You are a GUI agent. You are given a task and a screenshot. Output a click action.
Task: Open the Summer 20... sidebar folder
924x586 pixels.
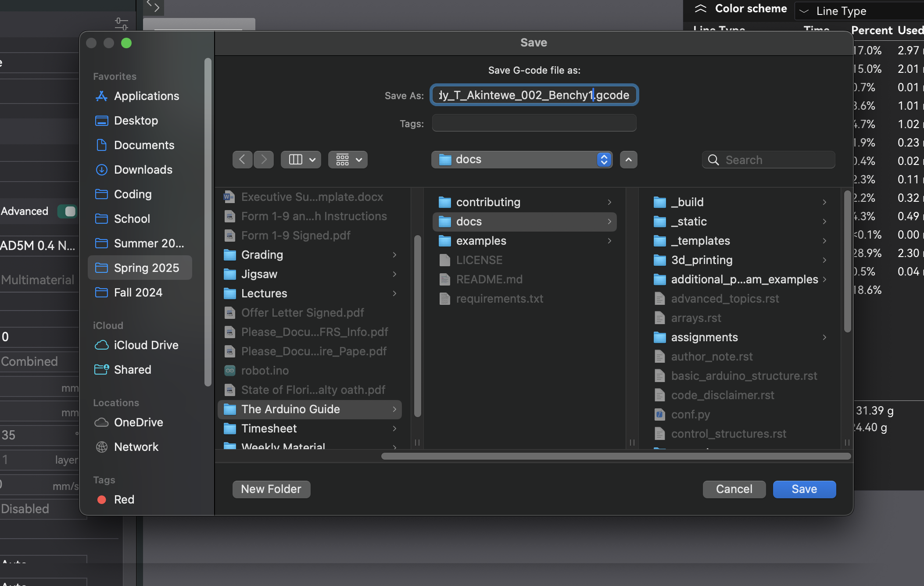point(140,243)
